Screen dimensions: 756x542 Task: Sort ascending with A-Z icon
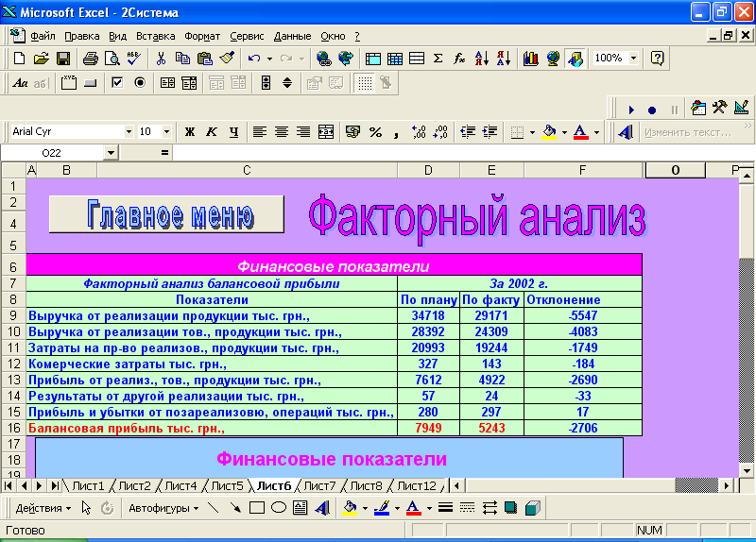(x=482, y=59)
